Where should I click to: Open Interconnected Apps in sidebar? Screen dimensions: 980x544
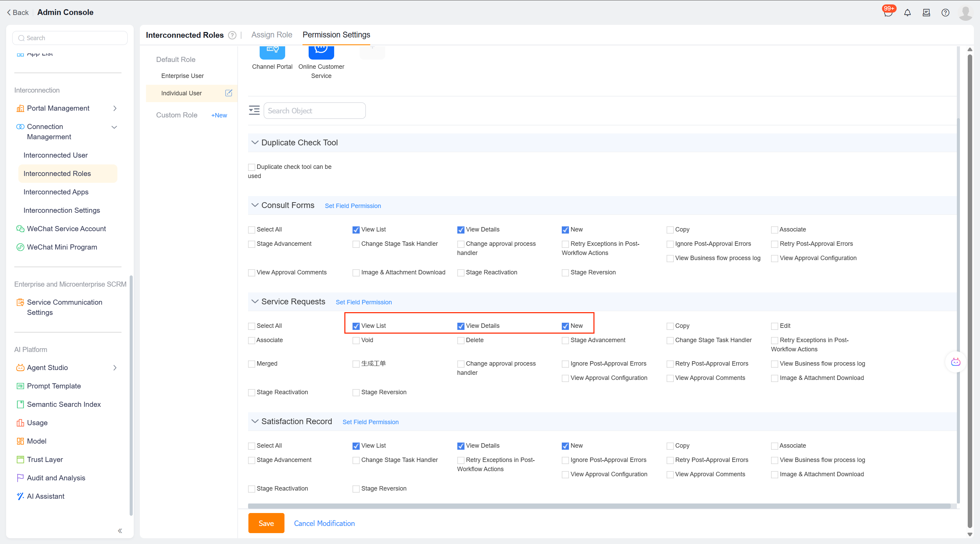coord(56,192)
